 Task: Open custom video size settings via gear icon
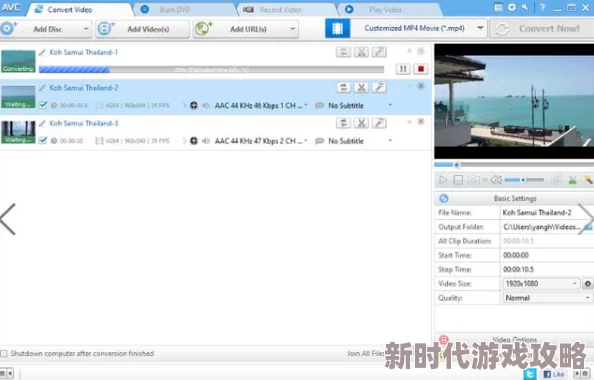588,283
